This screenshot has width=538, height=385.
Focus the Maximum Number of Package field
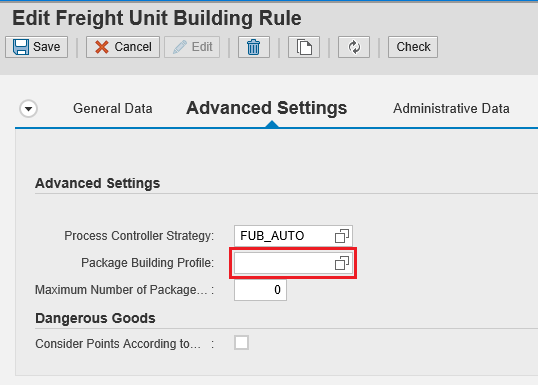[x=260, y=290]
